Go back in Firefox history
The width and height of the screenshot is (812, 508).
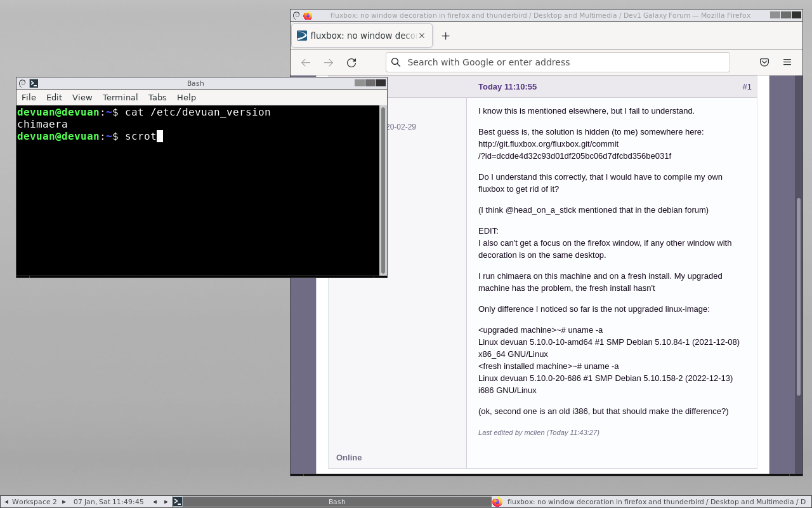coord(306,62)
